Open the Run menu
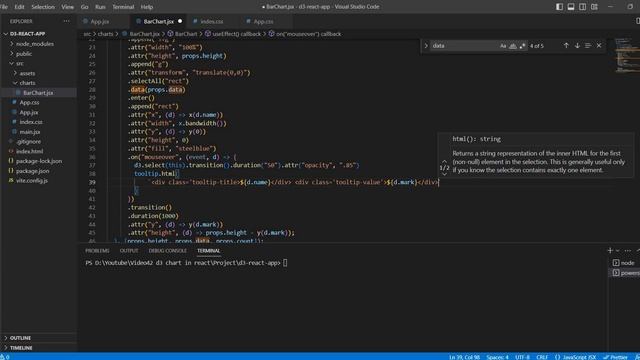The image size is (640, 360). click(100, 7)
